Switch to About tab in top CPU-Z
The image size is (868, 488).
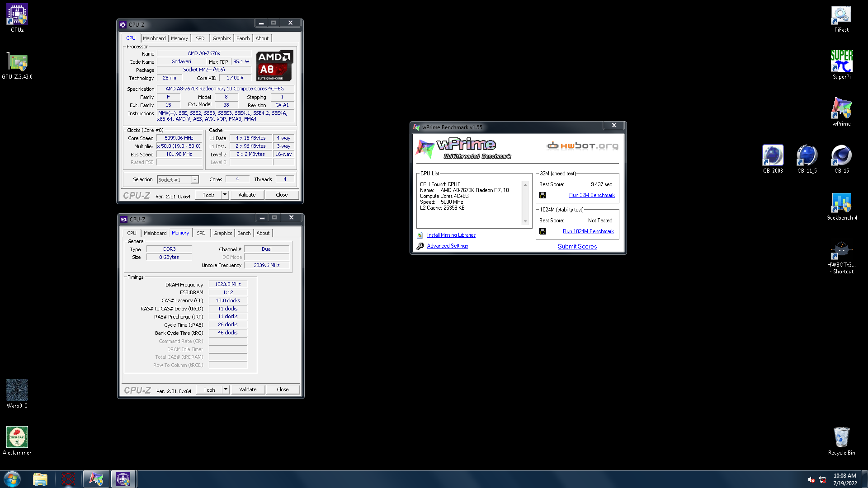pos(262,38)
